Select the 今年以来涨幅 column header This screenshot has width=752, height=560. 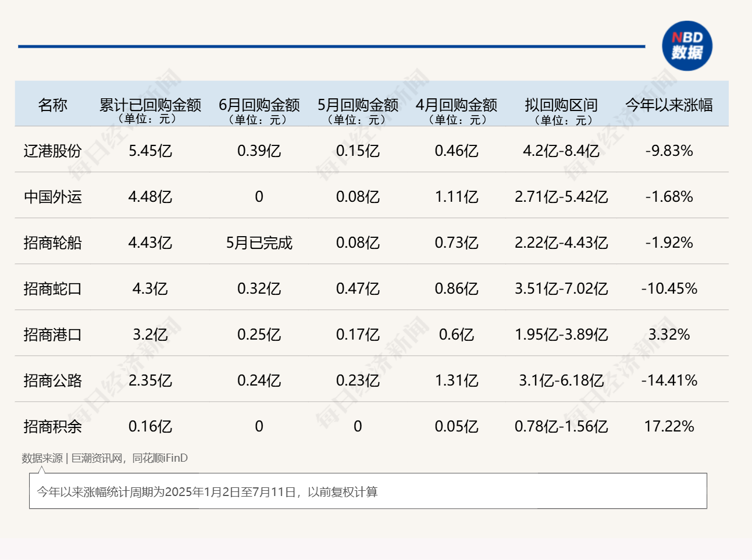pos(669,105)
